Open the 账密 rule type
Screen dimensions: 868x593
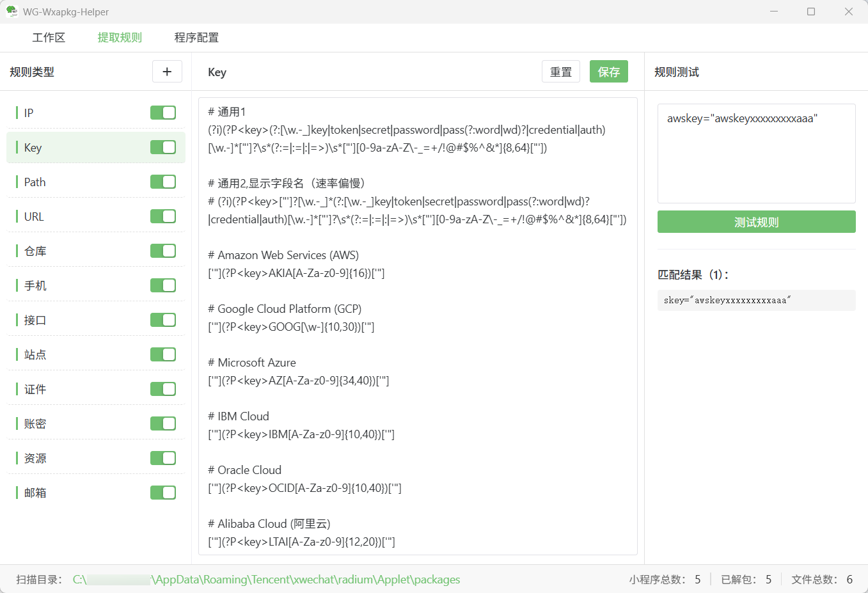(x=36, y=423)
